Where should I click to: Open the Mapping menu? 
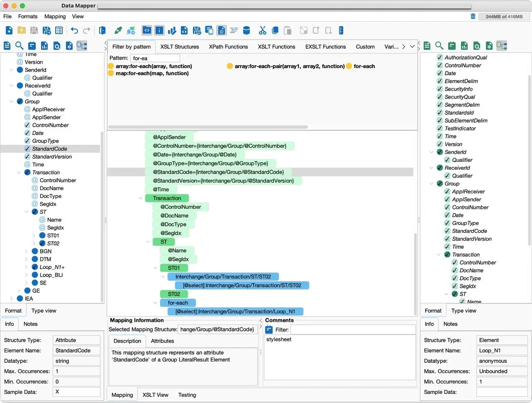pyautogui.click(x=55, y=16)
